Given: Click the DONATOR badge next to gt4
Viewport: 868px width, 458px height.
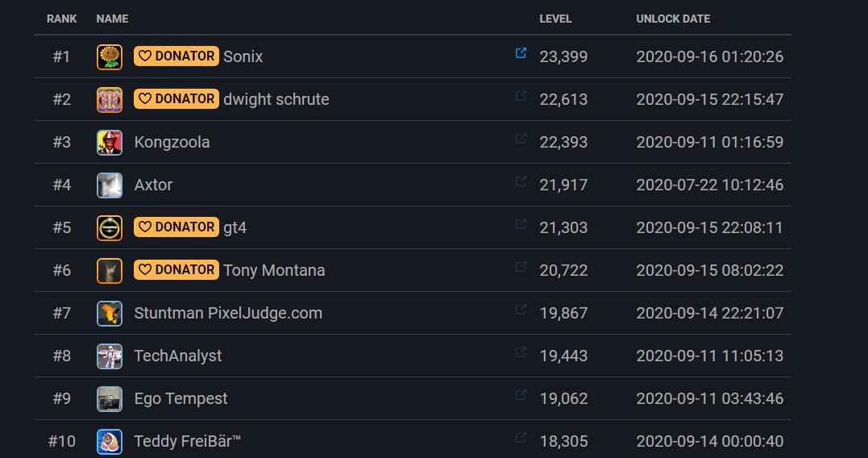Looking at the screenshot, I should tap(177, 227).
